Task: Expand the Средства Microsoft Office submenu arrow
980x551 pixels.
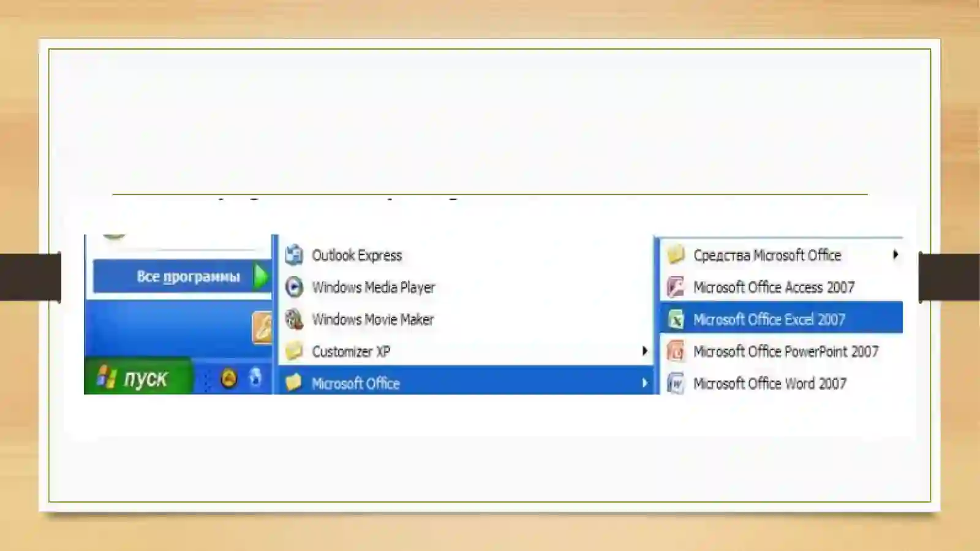Action: coord(895,254)
